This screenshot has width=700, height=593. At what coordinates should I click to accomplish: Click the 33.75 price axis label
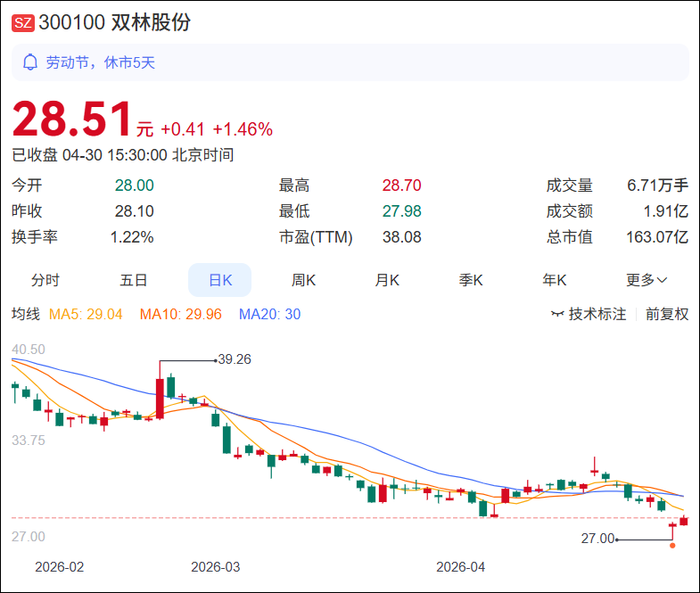tap(29, 441)
